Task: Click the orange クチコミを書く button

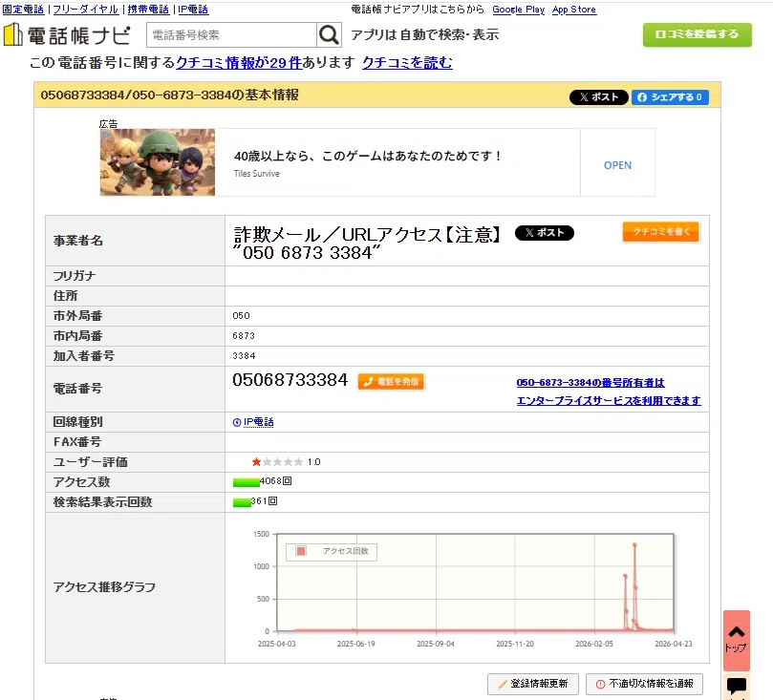Action: click(x=660, y=231)
